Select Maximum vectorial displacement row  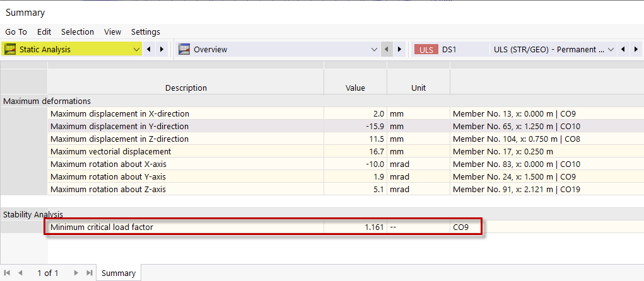(185, 151)
